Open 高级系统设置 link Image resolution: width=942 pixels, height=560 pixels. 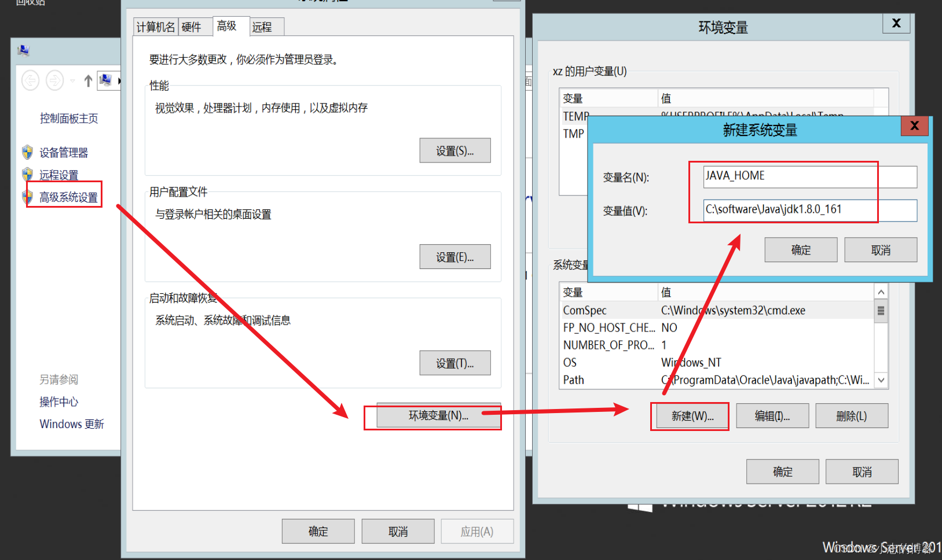[x=68, y=197]
